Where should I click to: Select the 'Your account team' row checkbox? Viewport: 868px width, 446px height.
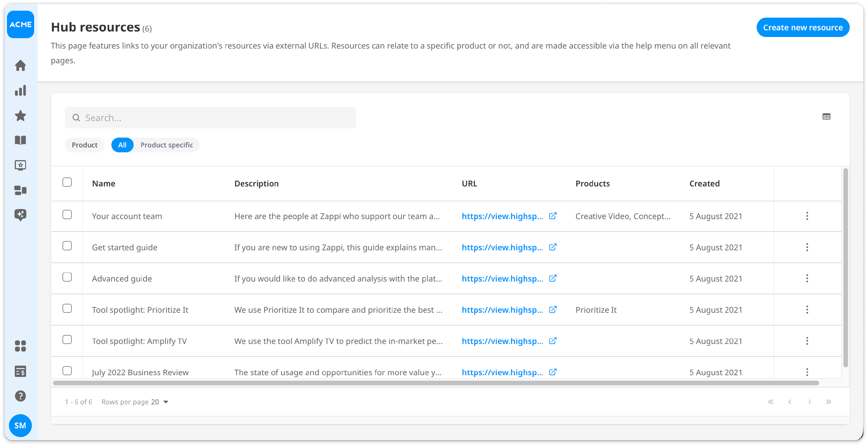point(67,215)
